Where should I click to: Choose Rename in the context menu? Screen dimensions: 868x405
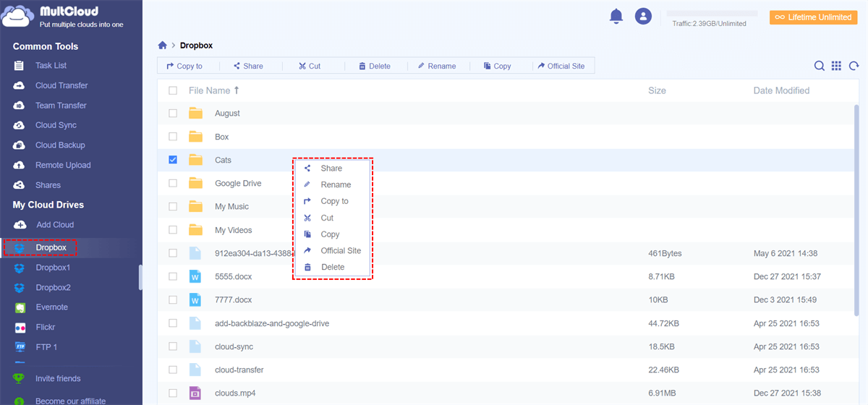click(336, 185)
